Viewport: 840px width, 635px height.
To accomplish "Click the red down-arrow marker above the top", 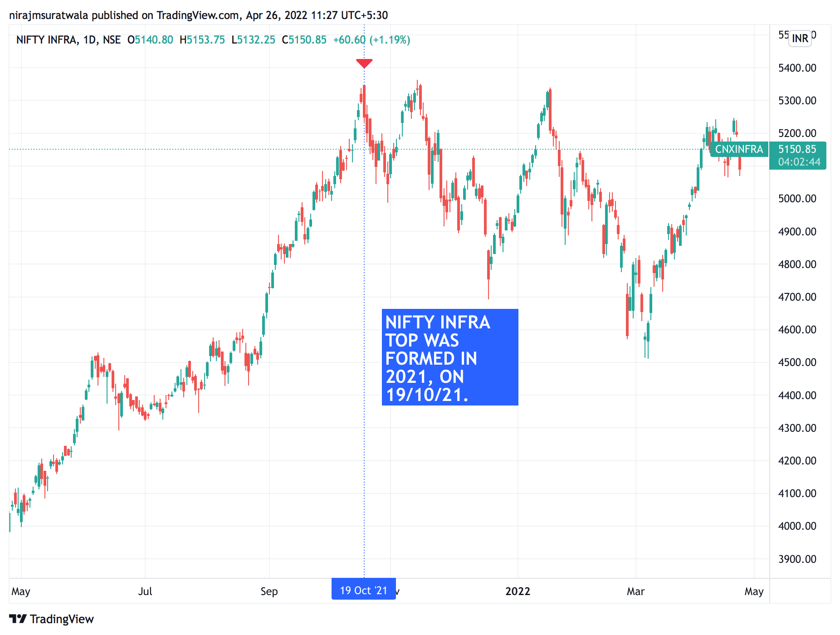I will (364, 63).
